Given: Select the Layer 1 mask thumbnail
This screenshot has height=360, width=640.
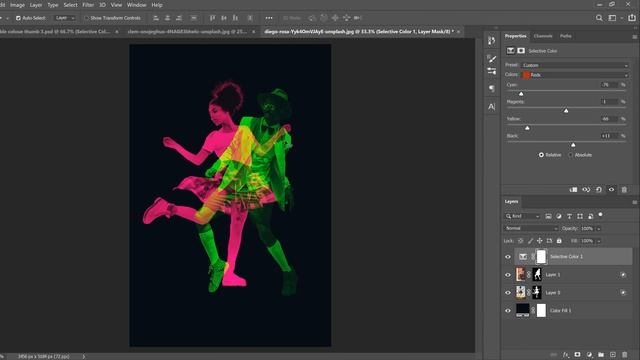Looking at the screenshot, I should coord(538,275).
